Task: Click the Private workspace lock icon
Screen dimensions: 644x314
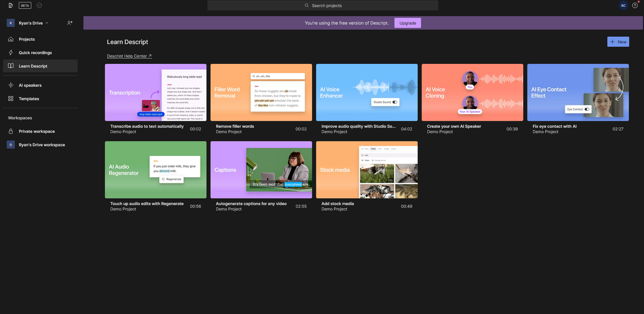Action: pos(11,131)
